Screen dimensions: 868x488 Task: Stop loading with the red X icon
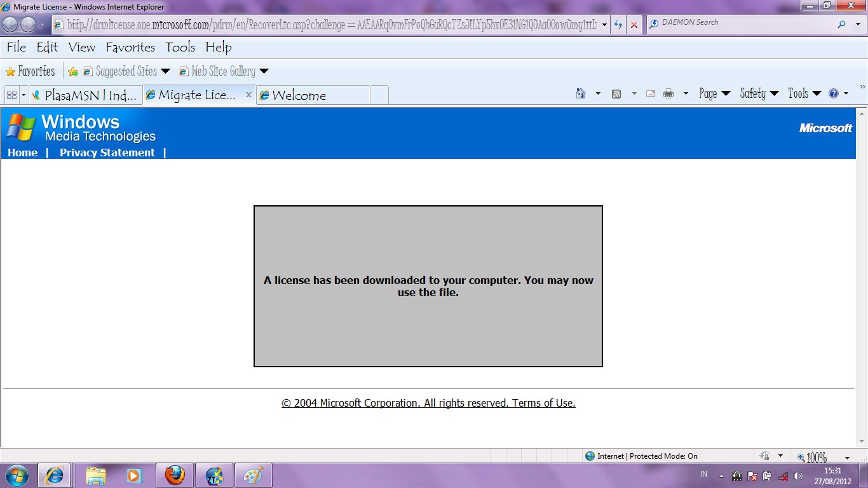pyautogui.click(x=634, y=25)
